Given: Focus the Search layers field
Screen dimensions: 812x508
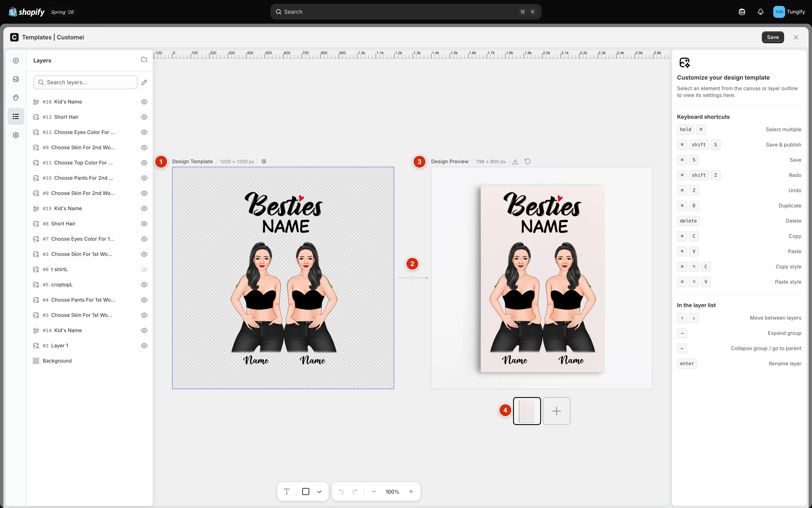Looking at the screenshot, I should click(85, 82).
